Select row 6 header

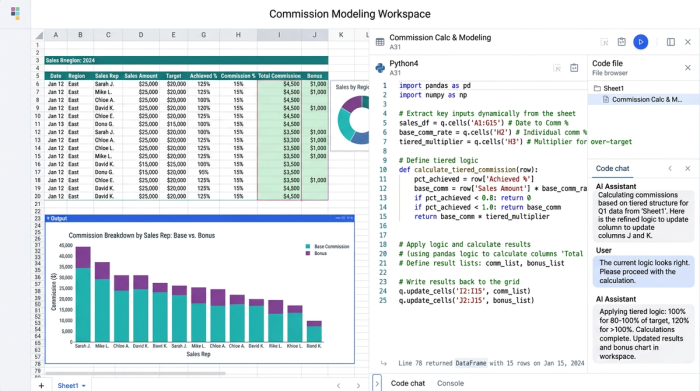click(38, 84)
